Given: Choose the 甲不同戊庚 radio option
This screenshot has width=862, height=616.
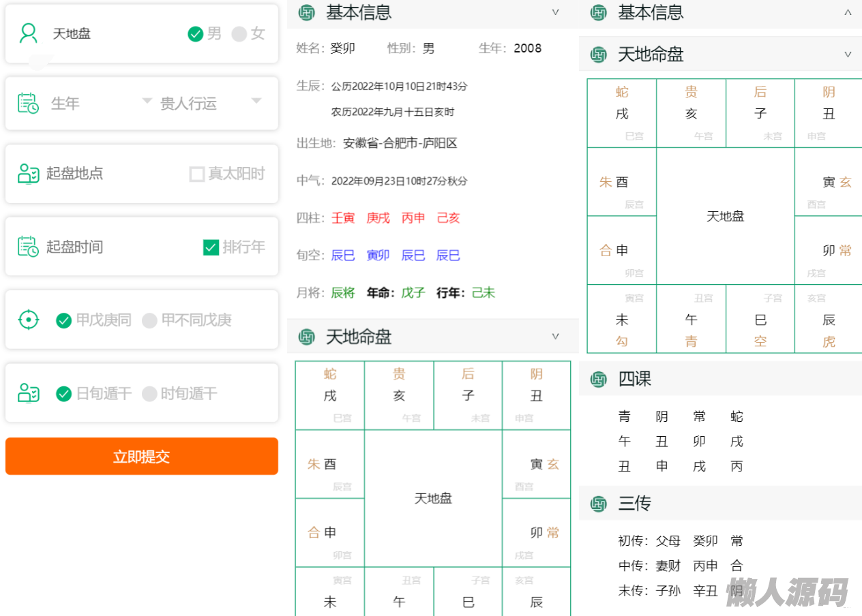Looking at the screenshot, I should 149,320.
